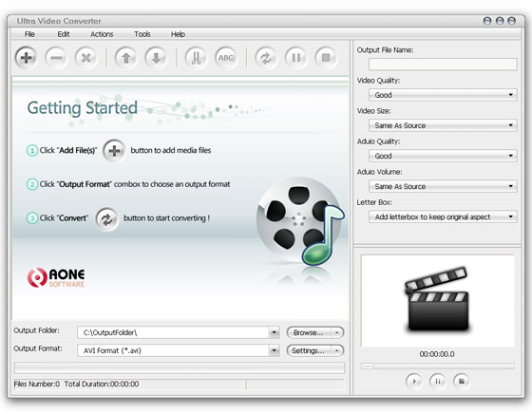Image resolution: width=532 pixels, height=413 pixels.
Task: Click the Remove file minus toolbar icon
Action: (x=56, y=58)
